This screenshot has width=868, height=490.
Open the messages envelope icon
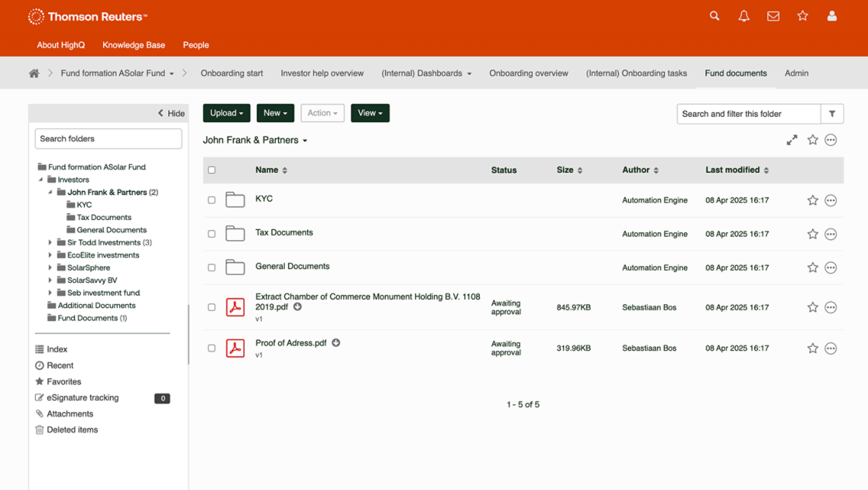[773, 16]
